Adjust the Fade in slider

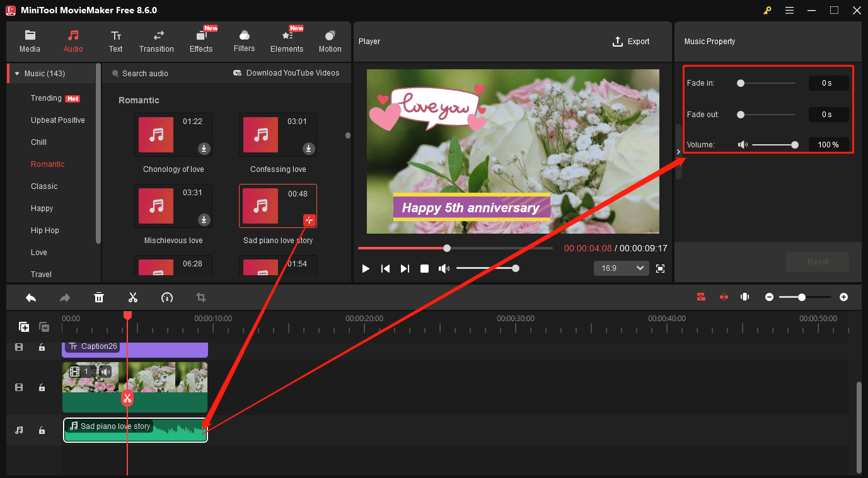[766, 83]
